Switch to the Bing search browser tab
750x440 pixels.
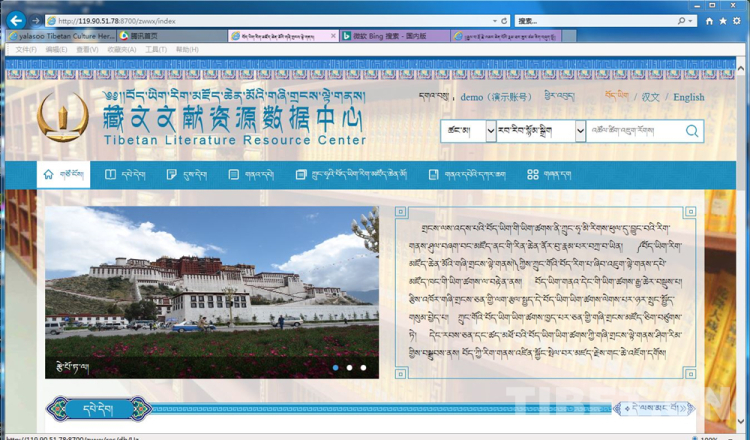[x=395, y=35]
